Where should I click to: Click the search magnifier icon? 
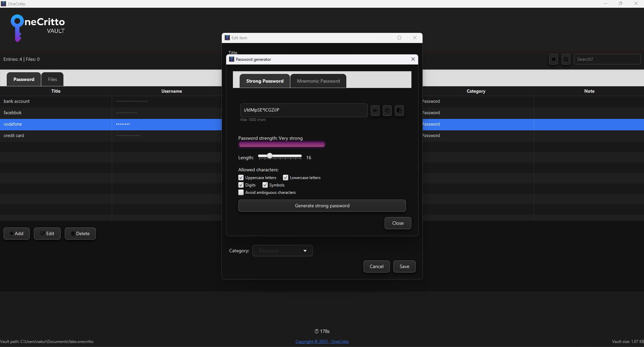[566, 59]
